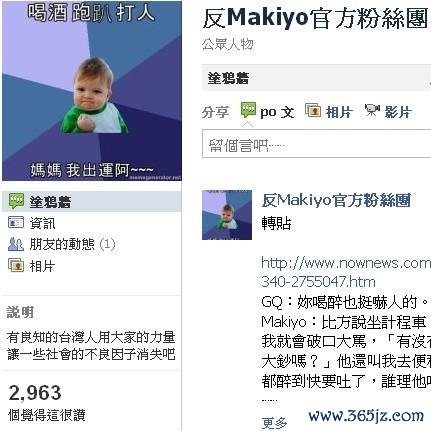
Task: Click the 塗鴉牆 speech bubble icon in sidebar
Action: click(x=16, y=201)
